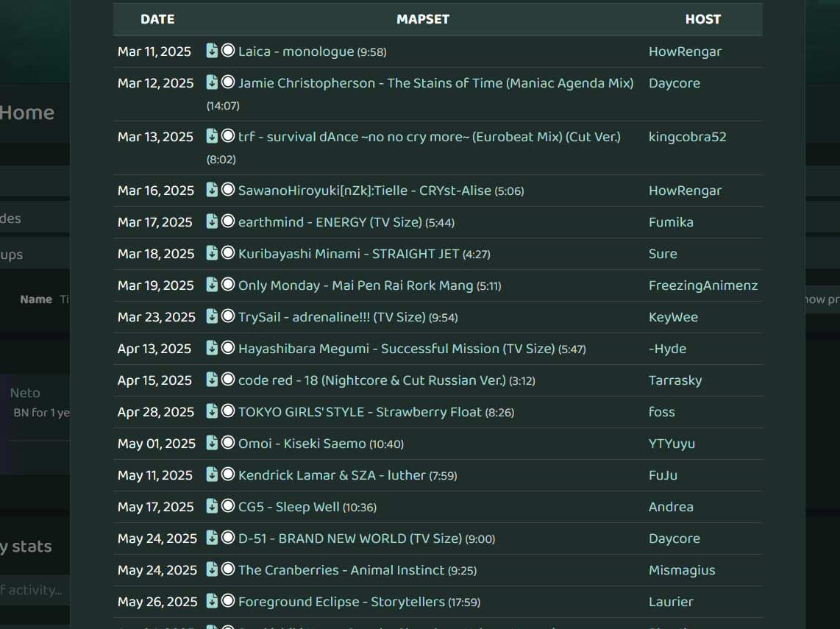Click circle icon beside survival dAnce
Screen dimensions: 840x629
point(228,135)
